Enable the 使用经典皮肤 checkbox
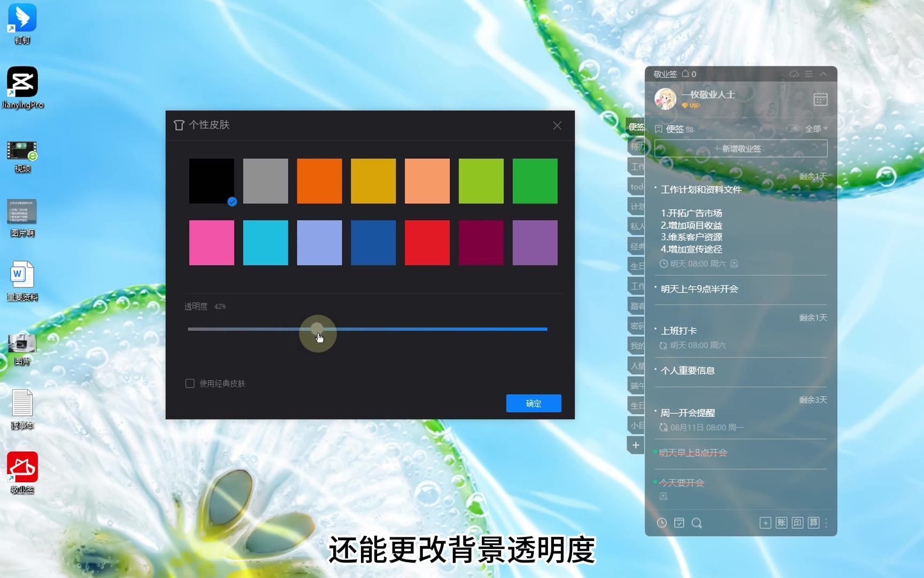The width and height of the screenshot is (924, 578). (x=190, y=383)
